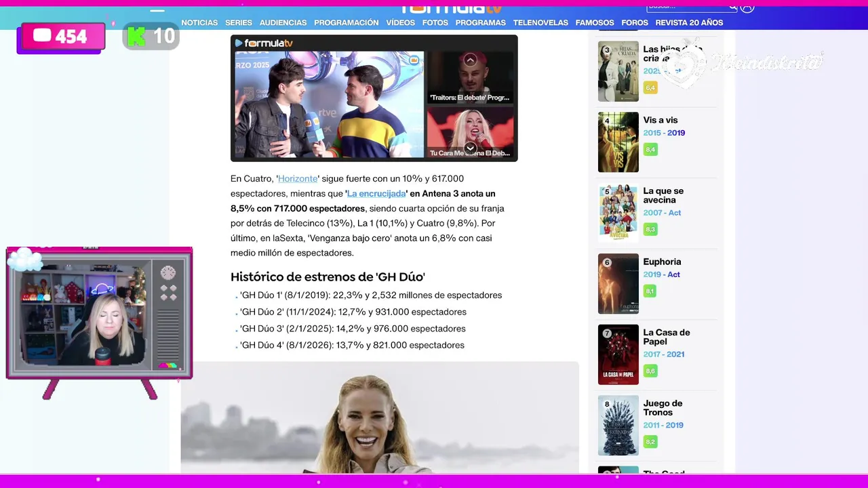Select the VÍDEOS nav item
This screenshot has width=868, height=488.
click(x=400, y=22)
